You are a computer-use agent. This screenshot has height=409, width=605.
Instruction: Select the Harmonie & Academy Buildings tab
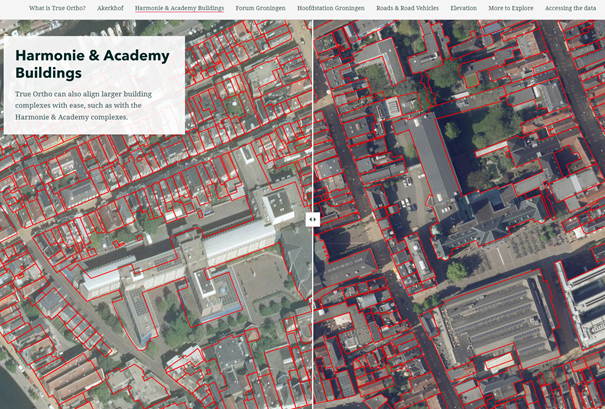(x=179, y=8)
